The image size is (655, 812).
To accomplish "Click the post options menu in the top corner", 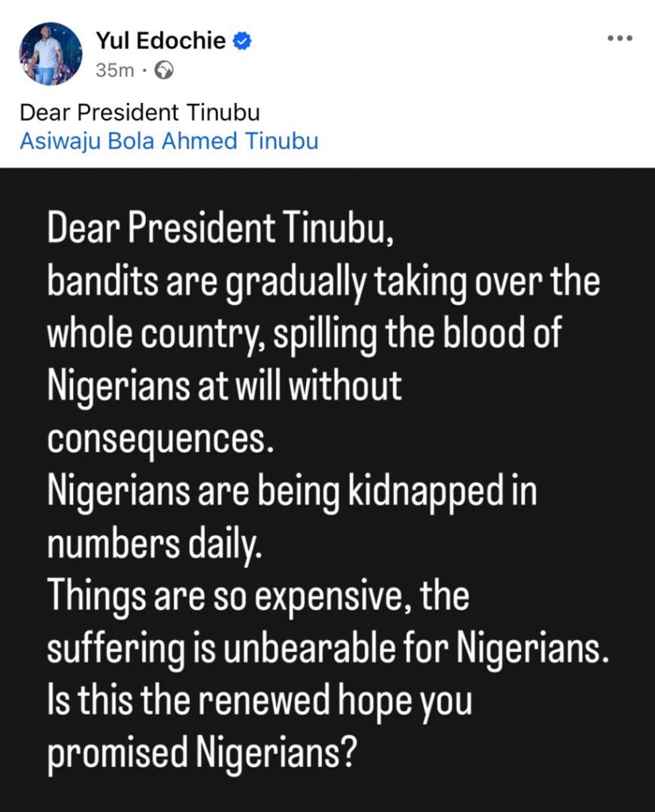I will [x=619, y=37].
